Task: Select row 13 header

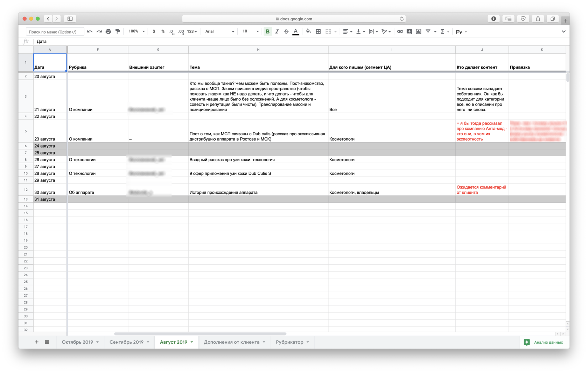Action: (x=26, y=199)
